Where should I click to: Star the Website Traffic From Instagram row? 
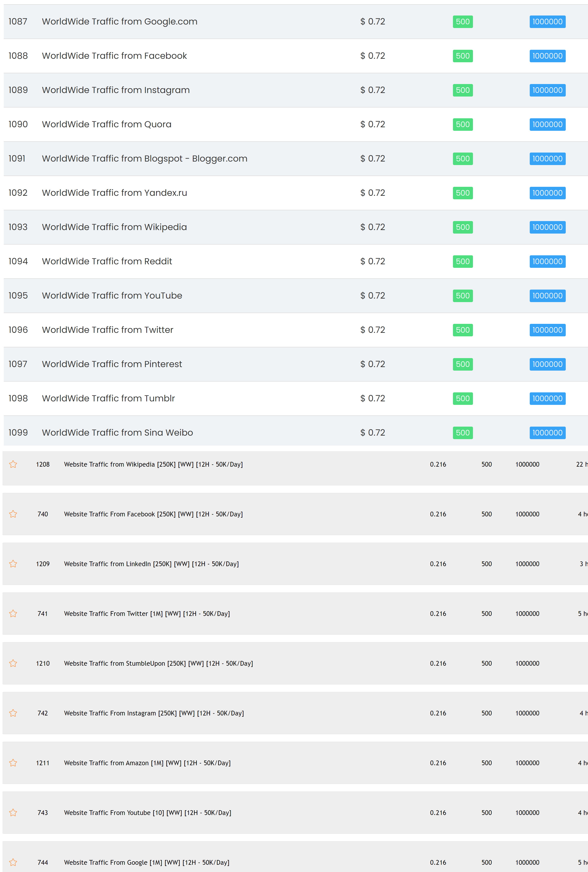coord(13,713)
